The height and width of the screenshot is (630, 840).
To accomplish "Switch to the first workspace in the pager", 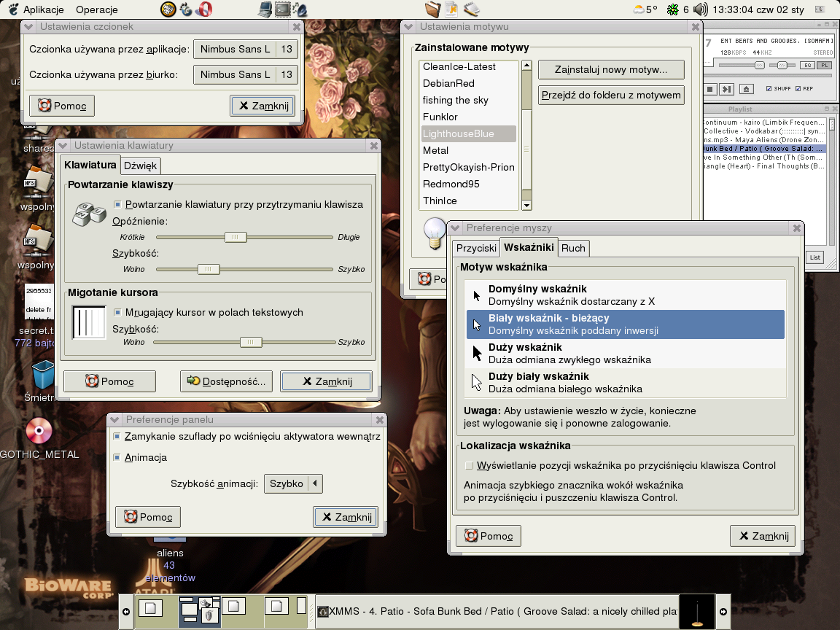I will [155, 612].
